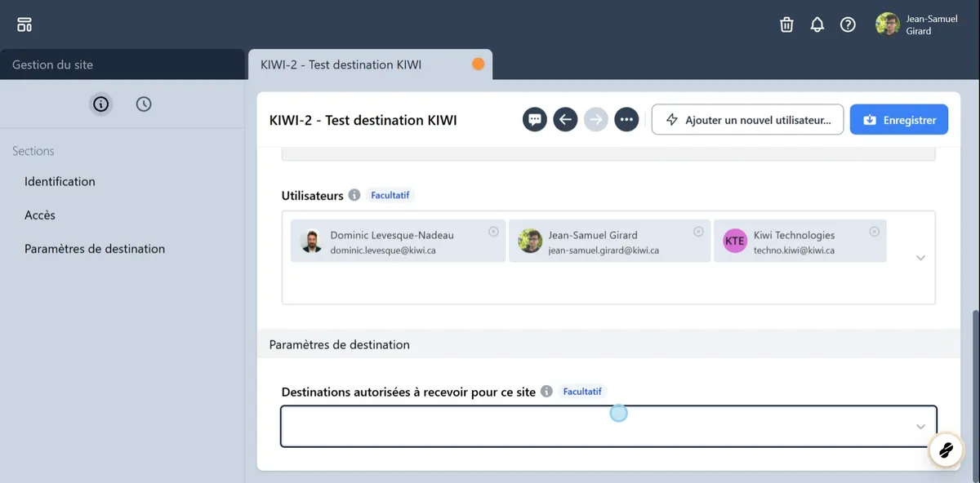Open the trash icon in the top bar
The height and width of the screenshot is (483, 980).
[x=786, y=24]
